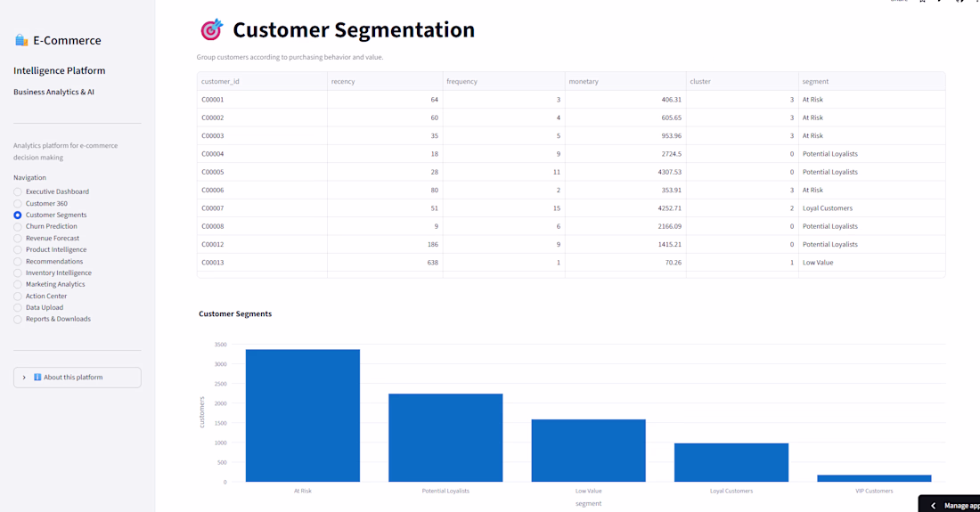Click the target emoji next to Customer Segmentation
Screen dimensions: 980x512
pyautogui.click(x=211, y=29)
